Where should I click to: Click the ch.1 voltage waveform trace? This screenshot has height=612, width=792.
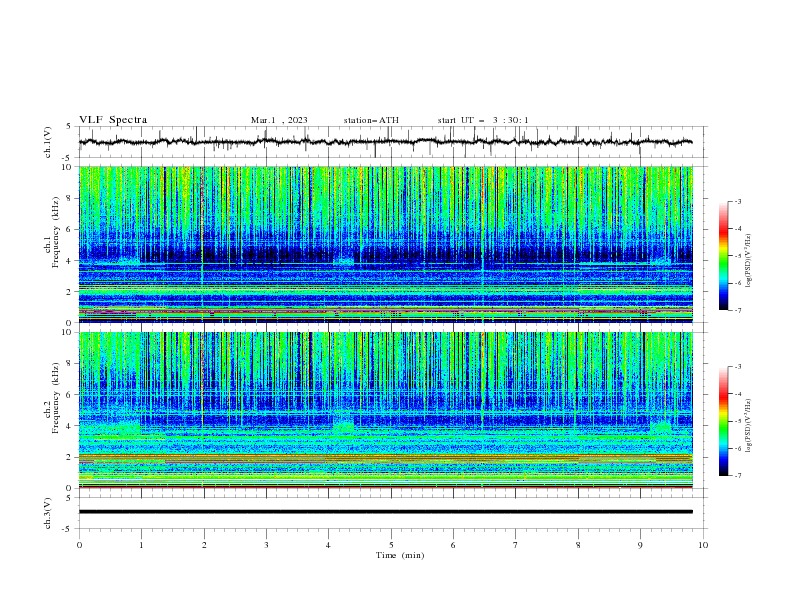(x=385, y=142)
